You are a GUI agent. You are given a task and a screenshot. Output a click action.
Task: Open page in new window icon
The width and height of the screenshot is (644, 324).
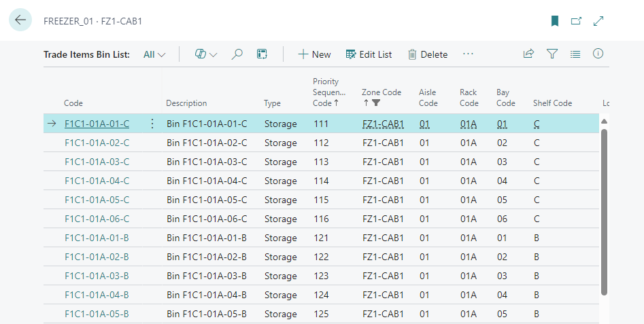point(576,21)
